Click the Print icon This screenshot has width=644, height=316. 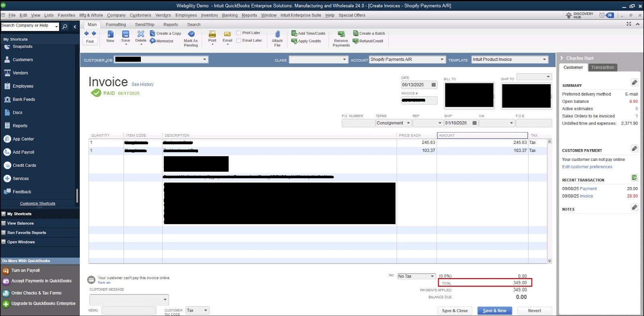pos(212,35)
